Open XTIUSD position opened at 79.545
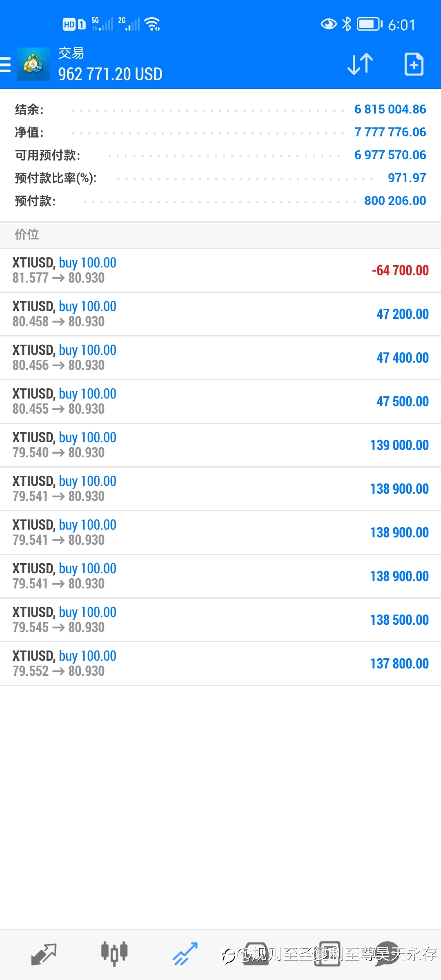 [220, 620]
